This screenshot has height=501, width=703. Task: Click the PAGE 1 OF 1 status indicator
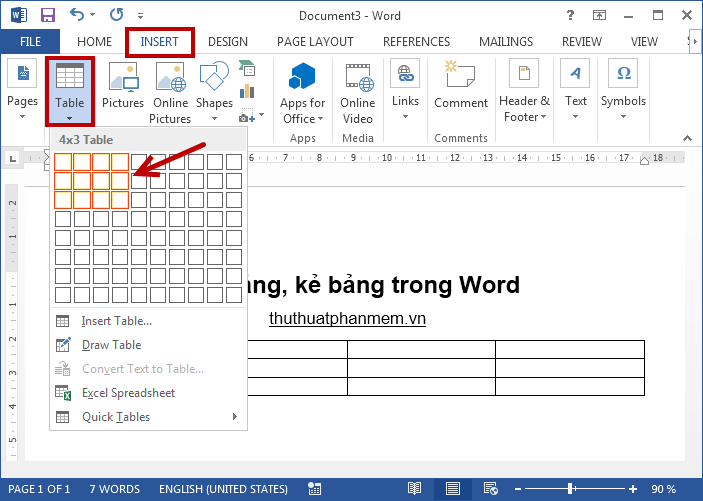coord(39,489)
